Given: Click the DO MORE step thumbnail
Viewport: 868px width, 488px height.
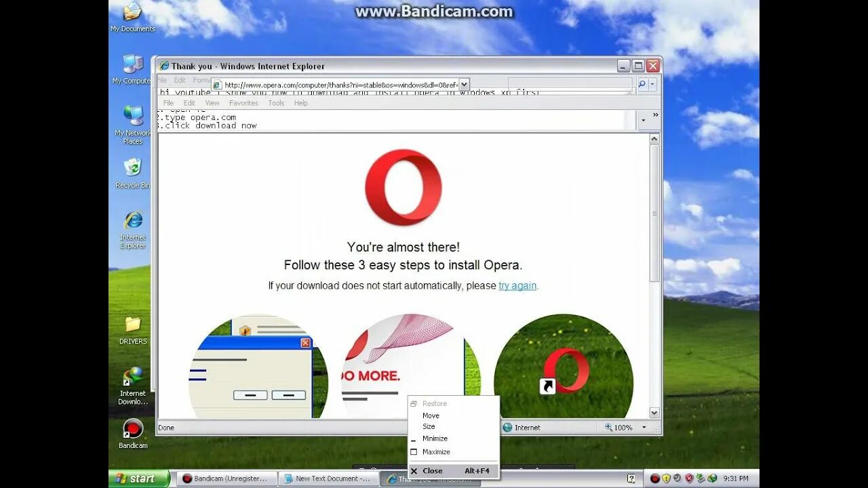Looking at the screenshot, I should pyautogui.click(x=411, y=367).
